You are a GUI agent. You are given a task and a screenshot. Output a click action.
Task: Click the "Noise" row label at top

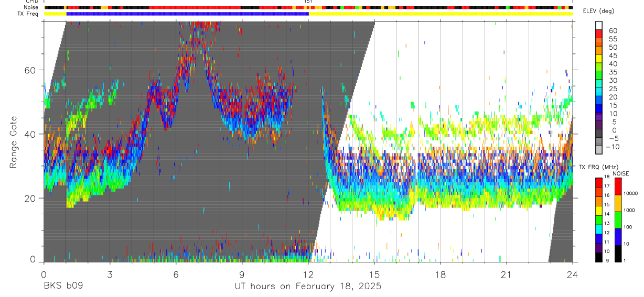[32, 7]
